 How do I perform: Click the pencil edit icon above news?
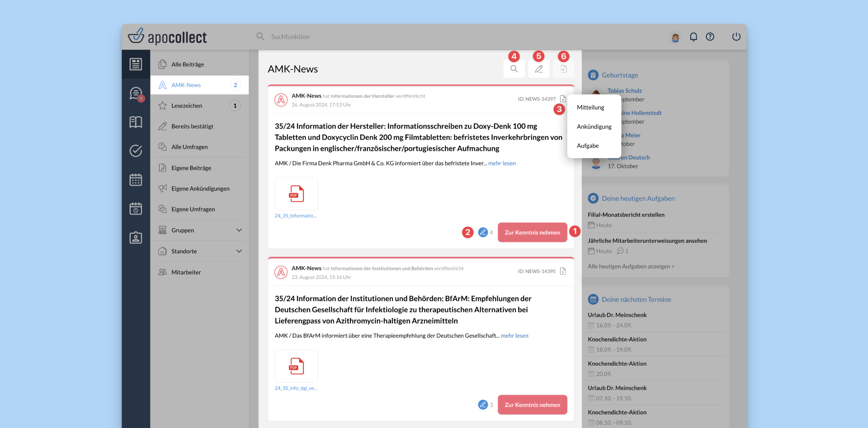538,69
